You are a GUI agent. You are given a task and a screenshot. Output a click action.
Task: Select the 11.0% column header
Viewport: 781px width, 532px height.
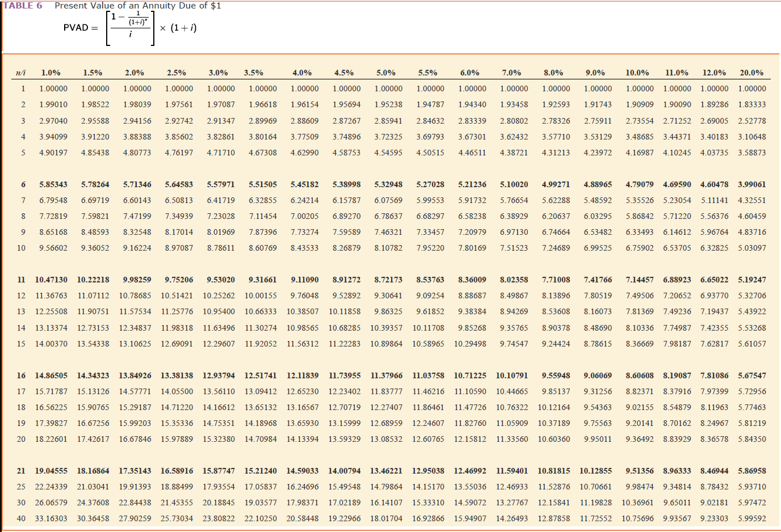[x=677, y=73]
